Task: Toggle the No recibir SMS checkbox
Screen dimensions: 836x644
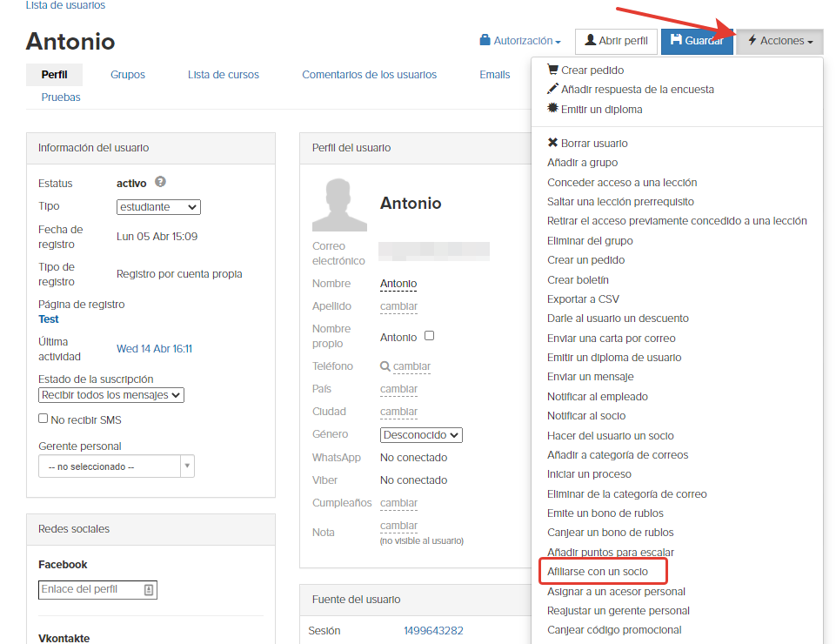Action: [x=43, y=419]
